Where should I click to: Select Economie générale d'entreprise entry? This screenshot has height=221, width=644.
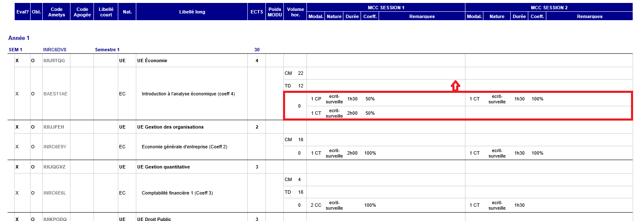[184, 147]
